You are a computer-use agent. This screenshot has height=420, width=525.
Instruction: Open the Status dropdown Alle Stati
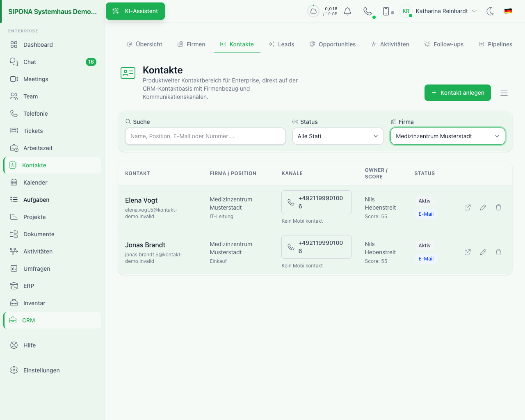[338, 136]
